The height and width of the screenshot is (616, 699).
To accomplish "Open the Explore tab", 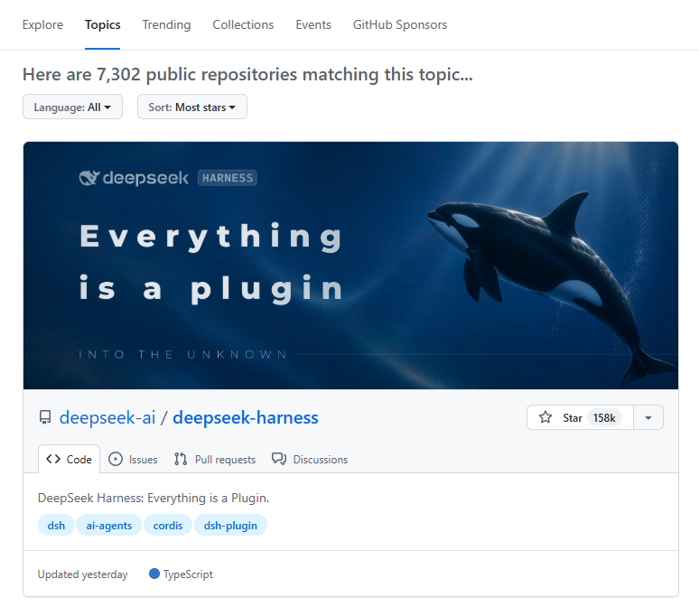I will 42,24.
